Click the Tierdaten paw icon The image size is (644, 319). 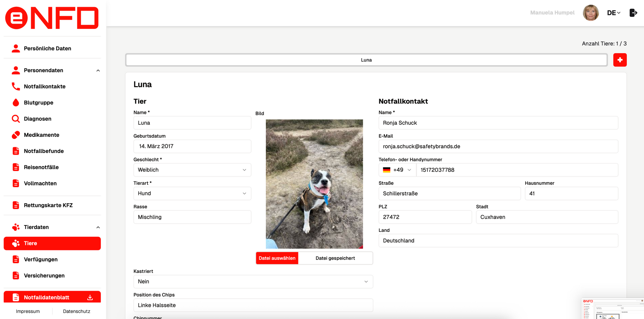click(16, 227)
